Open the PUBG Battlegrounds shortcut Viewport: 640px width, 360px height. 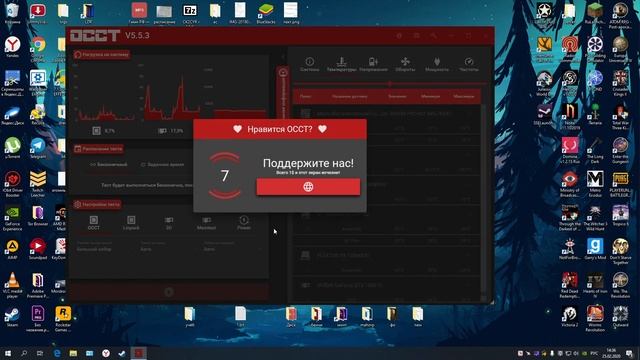click(620, 184)
